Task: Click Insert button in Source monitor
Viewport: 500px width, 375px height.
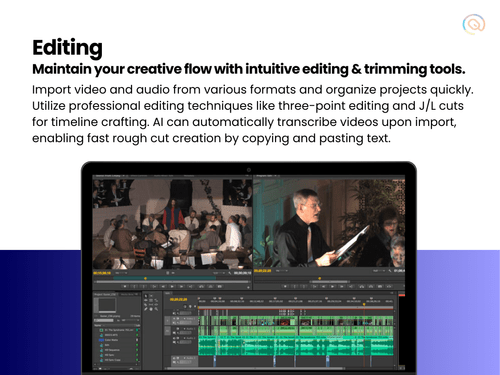Action: coord(201,286)
